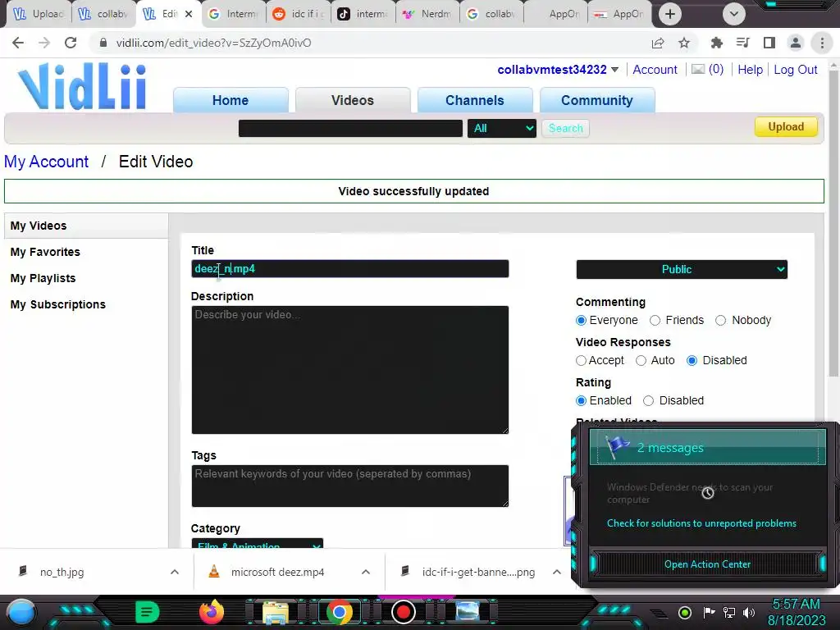This screenshot has height=630, width=840.
Task: Select Disabled for Video Responses
Action: [692, 361]
